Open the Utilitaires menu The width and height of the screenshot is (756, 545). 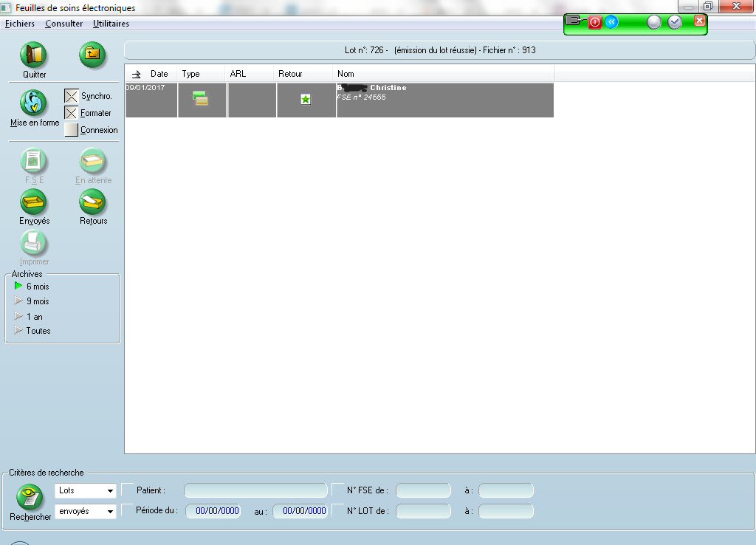[x=111, y=24]
